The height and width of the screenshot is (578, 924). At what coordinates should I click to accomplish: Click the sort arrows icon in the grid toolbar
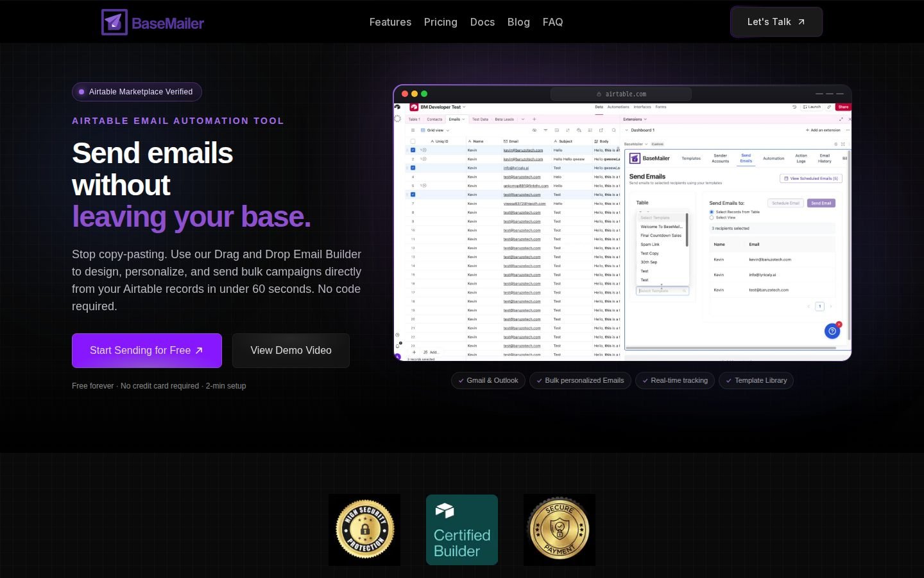568,130
